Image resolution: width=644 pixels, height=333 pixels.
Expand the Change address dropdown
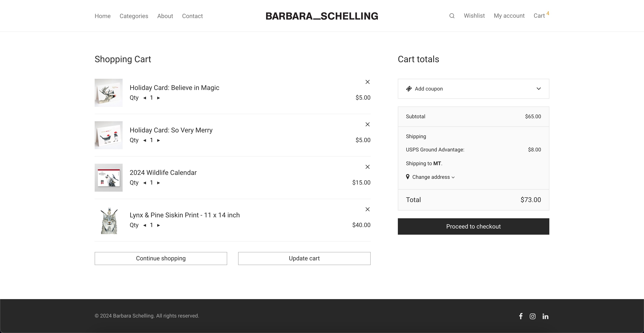point(431,177)
